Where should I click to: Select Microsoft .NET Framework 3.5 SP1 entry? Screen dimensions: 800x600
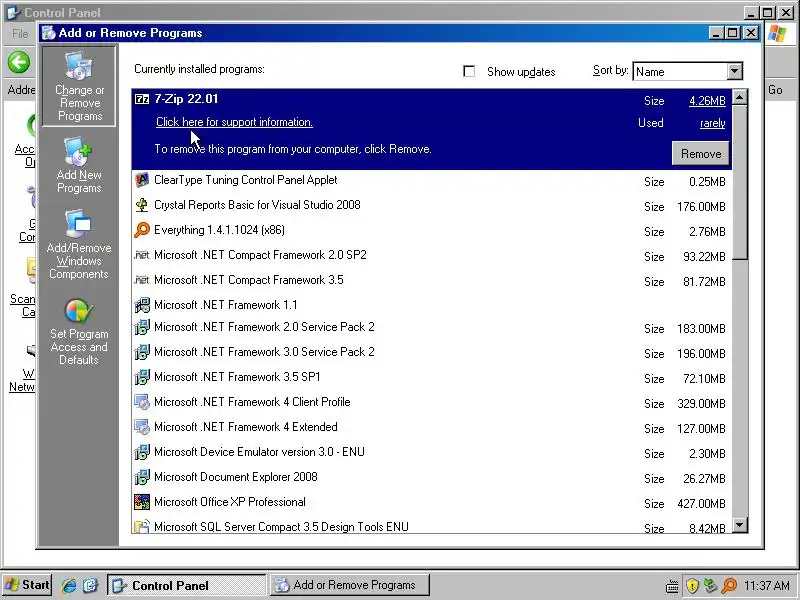click(x=432, y=378)
